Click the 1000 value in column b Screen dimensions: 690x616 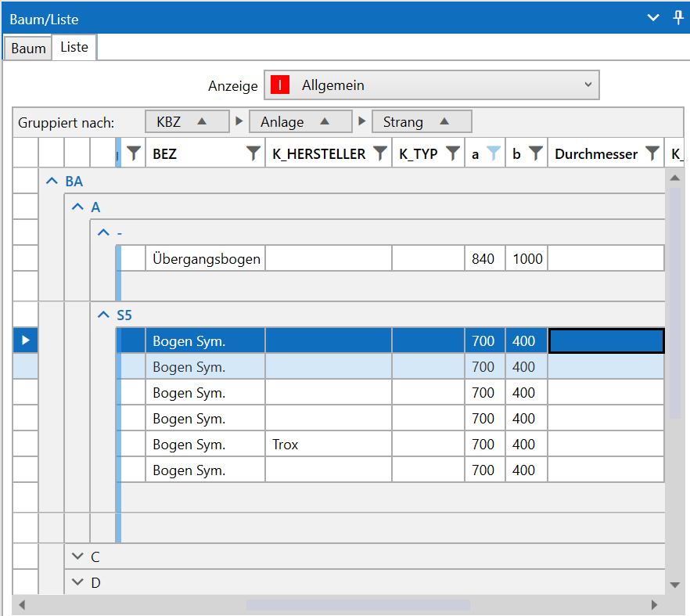point(526,258)
